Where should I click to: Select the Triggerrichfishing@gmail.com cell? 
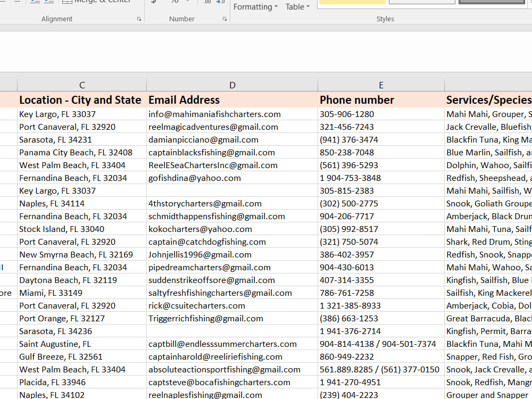pos(232,319)
